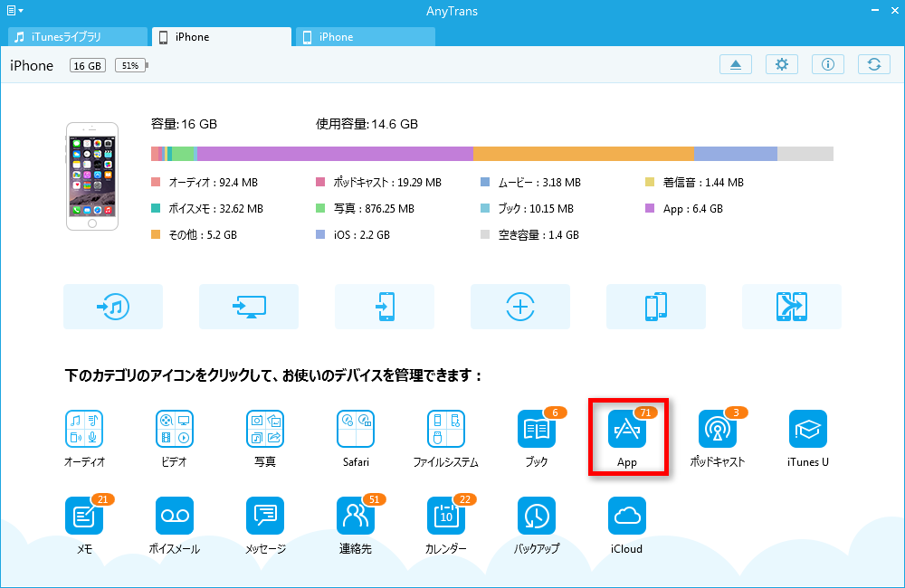Viewport: 905px width, 588px height.
Task: Click the 51% battery indicator
Action: point(131,66)
